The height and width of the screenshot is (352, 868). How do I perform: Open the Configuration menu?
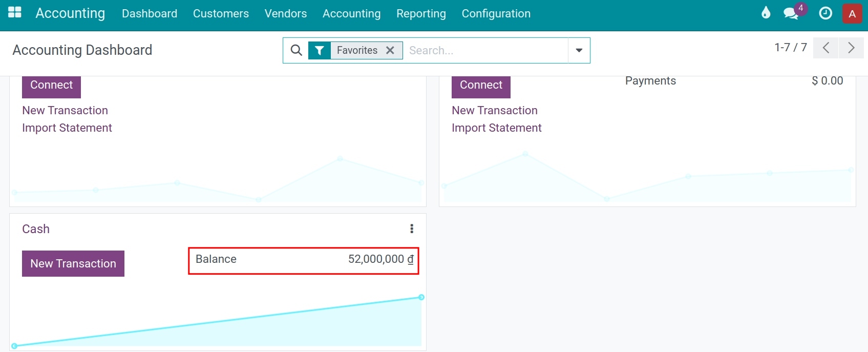[496, 13]
